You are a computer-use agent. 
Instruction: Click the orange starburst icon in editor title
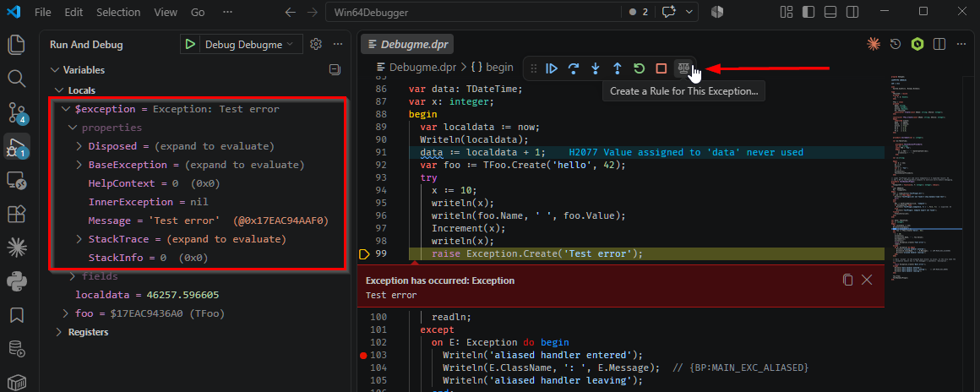click(873, 45)
